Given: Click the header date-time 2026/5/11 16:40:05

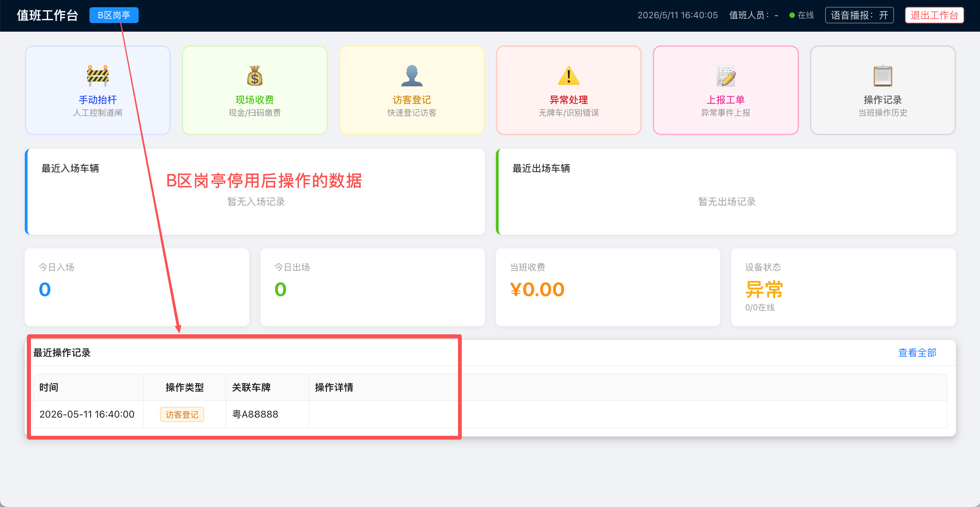Looking at the screenshot, I should click(x=678, y=15).
